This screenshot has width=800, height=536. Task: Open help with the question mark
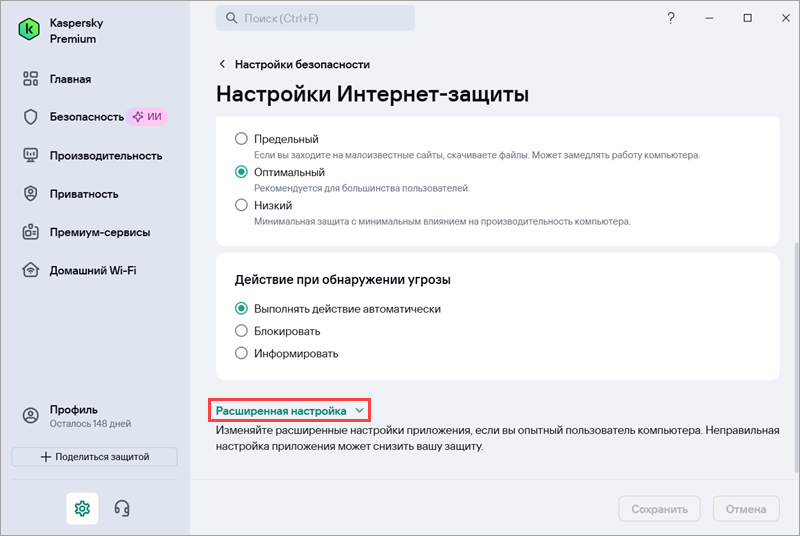coord(671,18)
